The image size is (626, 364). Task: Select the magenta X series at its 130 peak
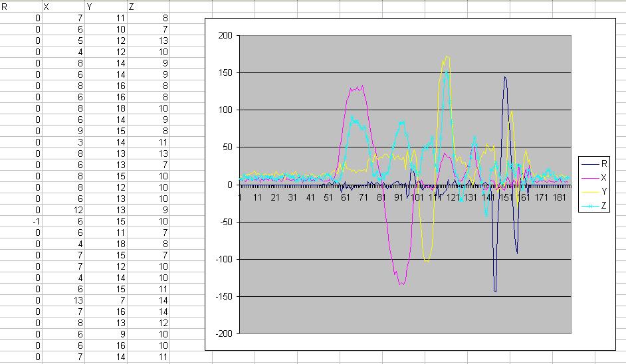[356, 88]
